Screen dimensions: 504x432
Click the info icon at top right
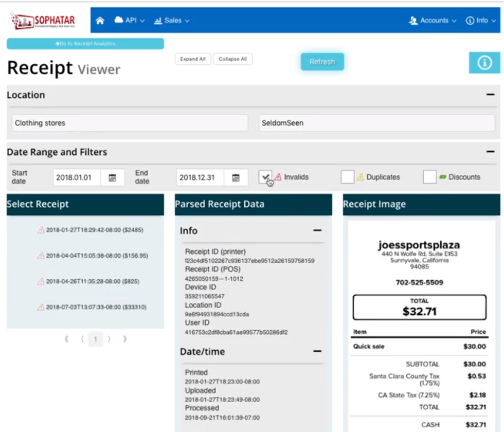(484, 62)
